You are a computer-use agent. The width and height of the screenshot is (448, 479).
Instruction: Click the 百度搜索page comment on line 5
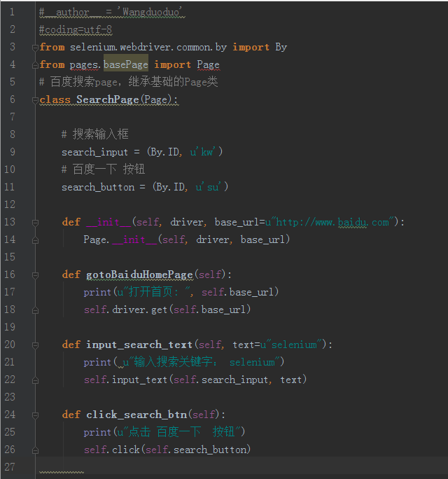(129, 82)
